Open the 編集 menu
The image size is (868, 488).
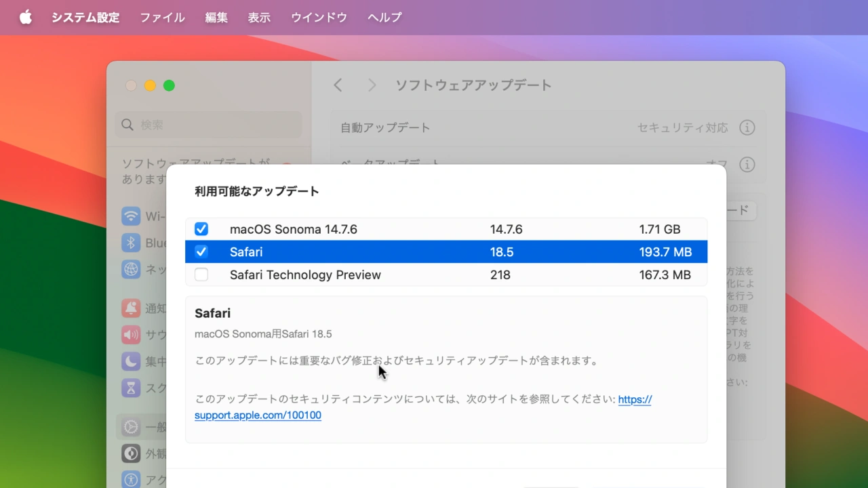pos(216,18)
